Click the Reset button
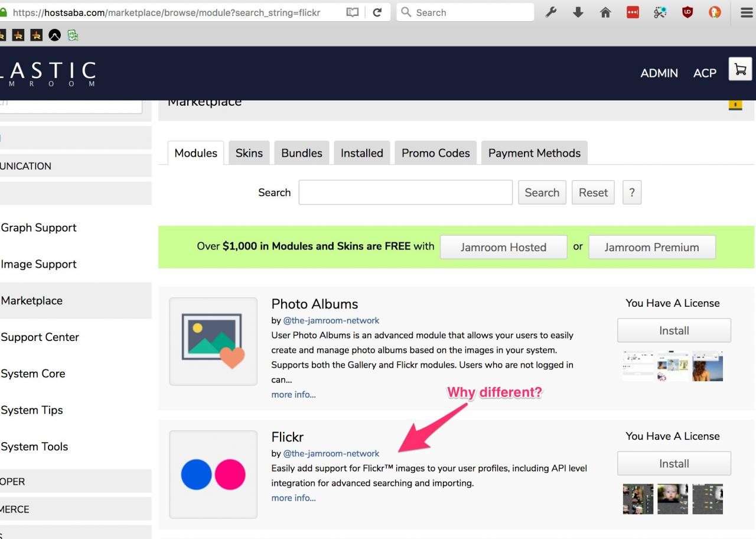This screenshot has width=756, height=539. pyautogui.click(x=593, y=193)
